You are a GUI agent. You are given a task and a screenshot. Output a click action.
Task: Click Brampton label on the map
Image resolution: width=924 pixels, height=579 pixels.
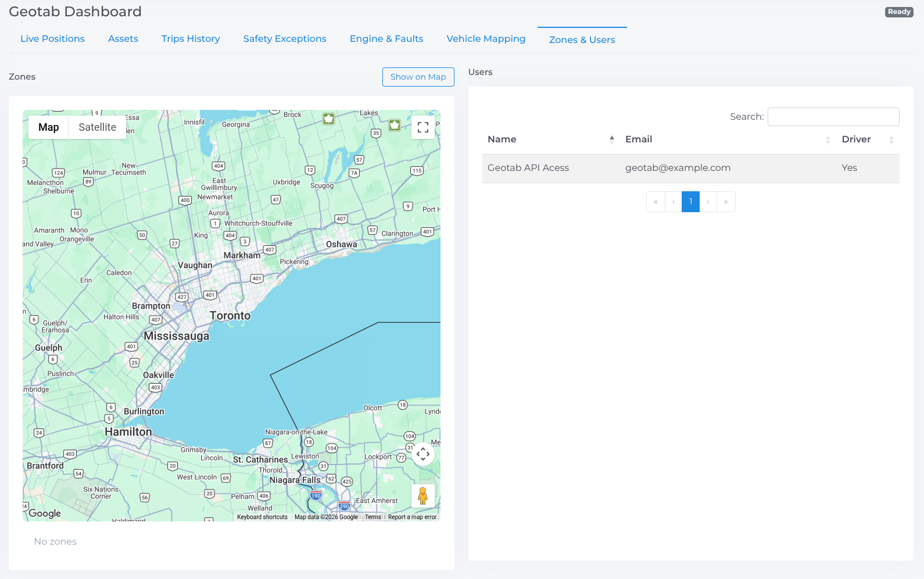151,306
